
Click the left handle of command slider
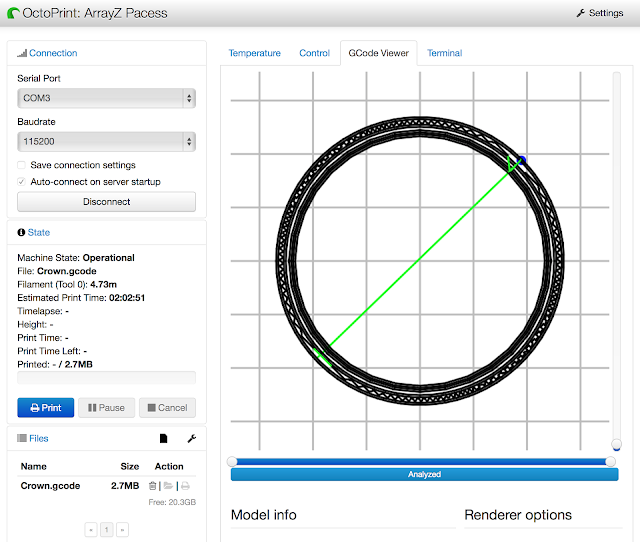[x=232, y=462]
